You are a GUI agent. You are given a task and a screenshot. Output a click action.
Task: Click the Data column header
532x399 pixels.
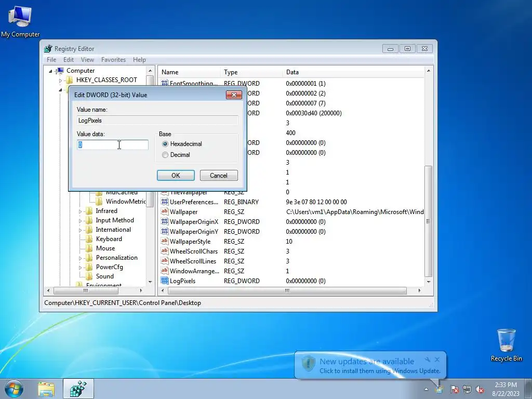(353, 72)
